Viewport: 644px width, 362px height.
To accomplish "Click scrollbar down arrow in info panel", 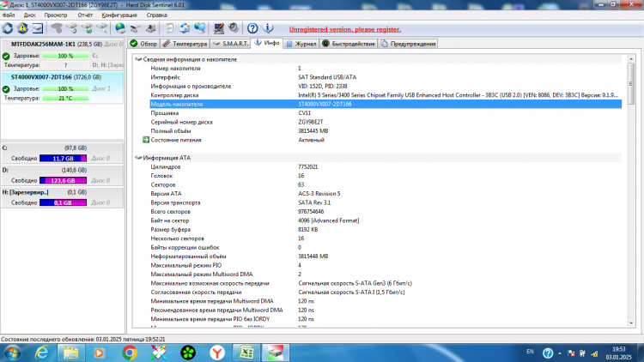I will tap(631, 323).
